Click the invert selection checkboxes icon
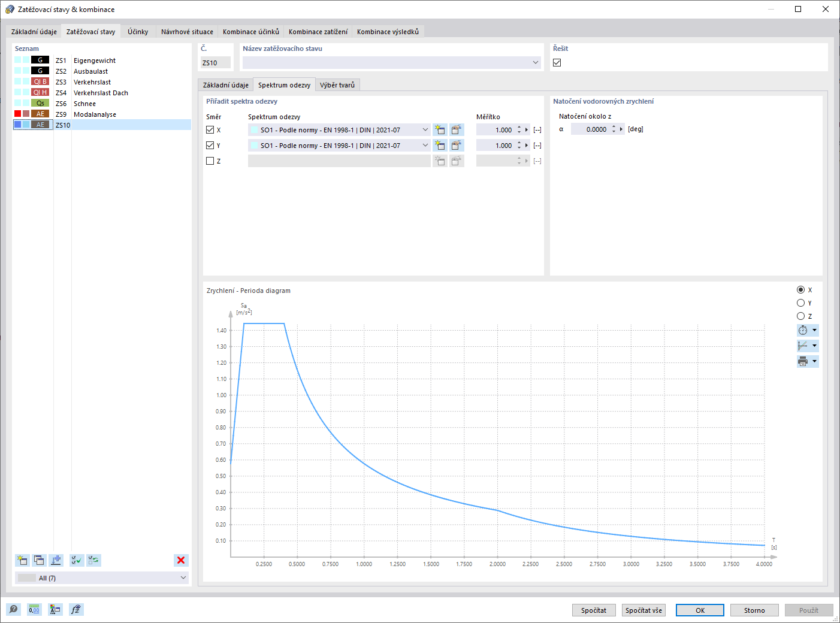The width and height of the screenshot is (840, 623). 93,560
